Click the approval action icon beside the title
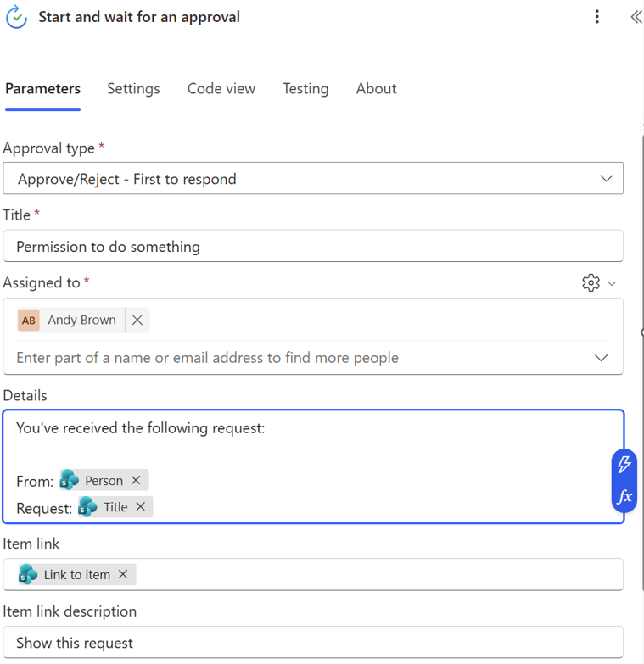 [x=16, y=17]
